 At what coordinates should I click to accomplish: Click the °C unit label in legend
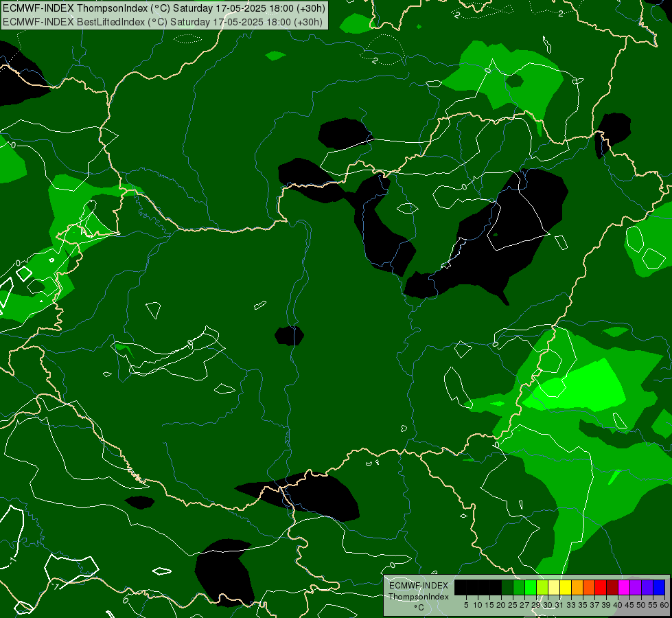[x=419, y=608]
